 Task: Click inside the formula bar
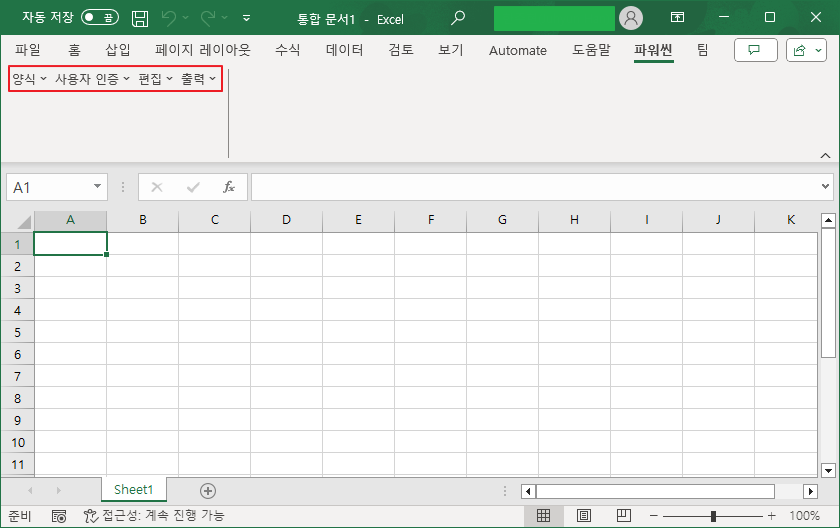(x=536, y=187)
